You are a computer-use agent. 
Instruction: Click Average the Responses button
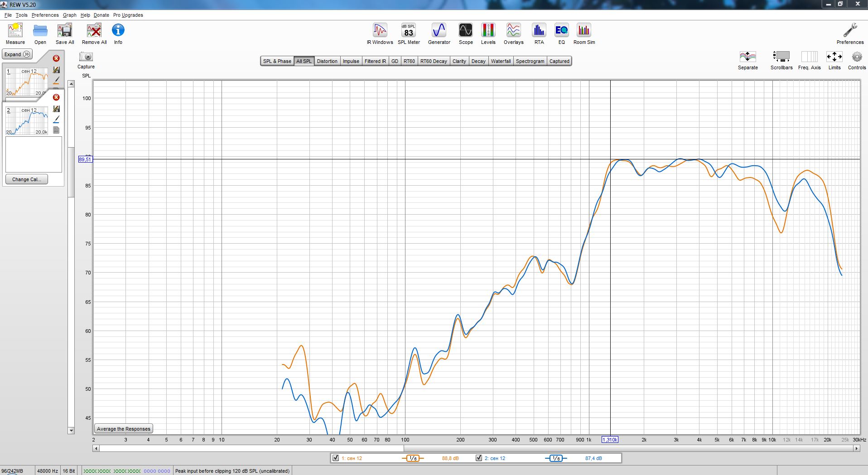(x=124, y=429)
